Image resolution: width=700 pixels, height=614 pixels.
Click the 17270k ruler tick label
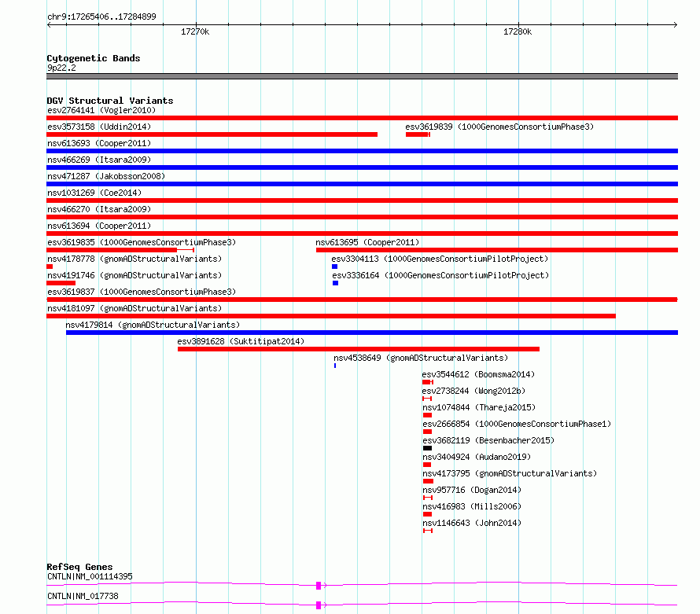[195, 31]
